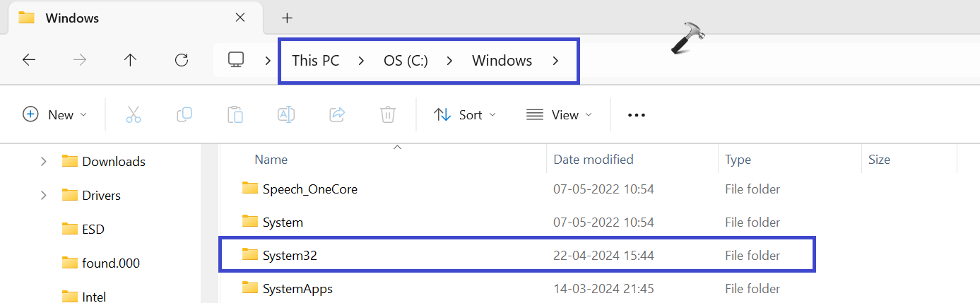Click the Copy icon in the toolbar
980x303 pixels.
coord(184,114)
